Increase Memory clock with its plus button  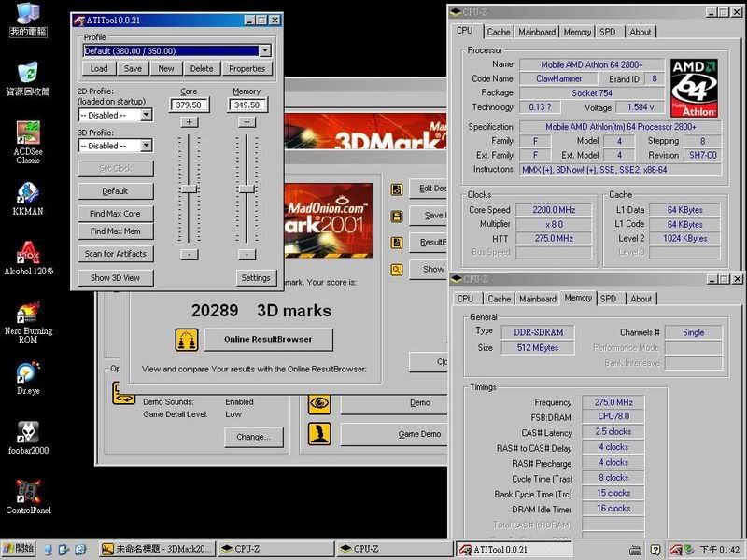[x=247, y=122]
